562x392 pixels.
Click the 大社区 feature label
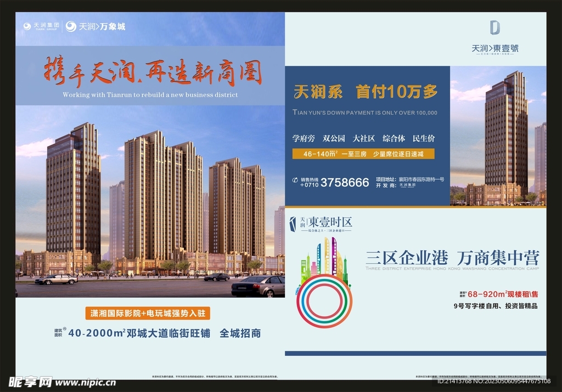point(363,138)
